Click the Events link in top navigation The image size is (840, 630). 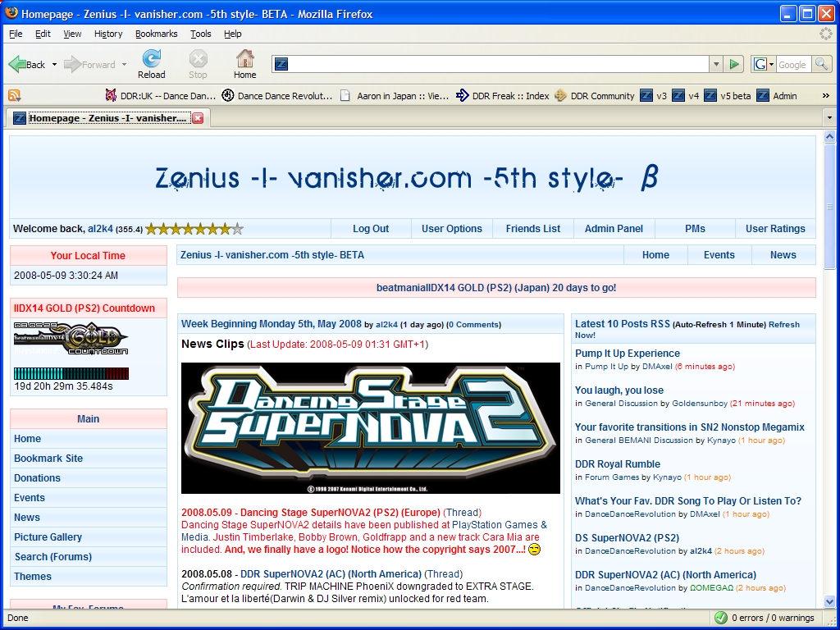(x=719, y=255)
